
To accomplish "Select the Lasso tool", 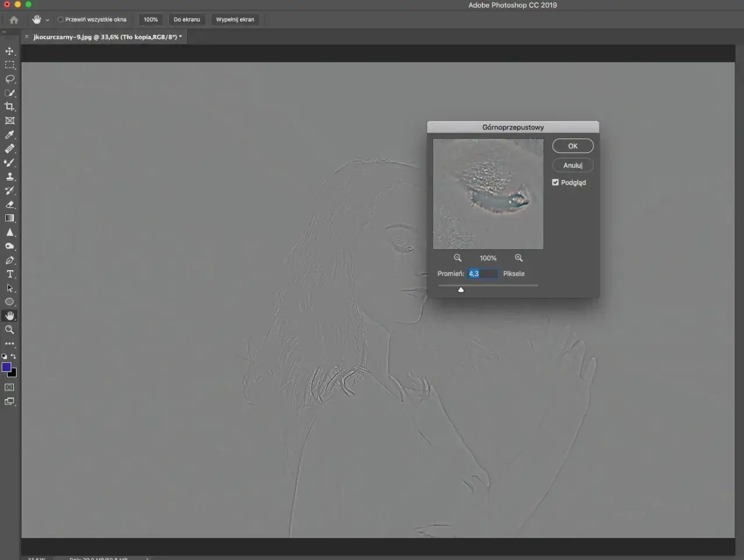I will click(10, 79).
